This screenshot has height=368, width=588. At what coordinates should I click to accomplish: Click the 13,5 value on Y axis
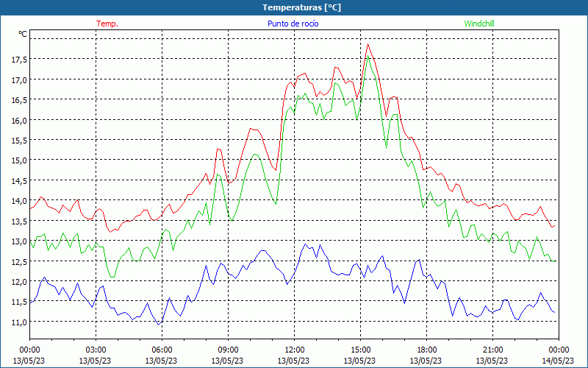[20, 222]
